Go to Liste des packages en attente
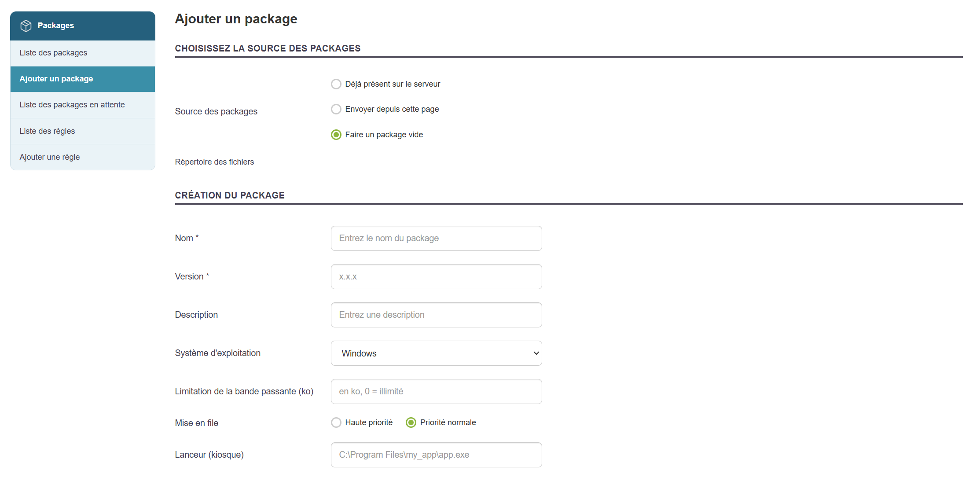 [72, 105]
